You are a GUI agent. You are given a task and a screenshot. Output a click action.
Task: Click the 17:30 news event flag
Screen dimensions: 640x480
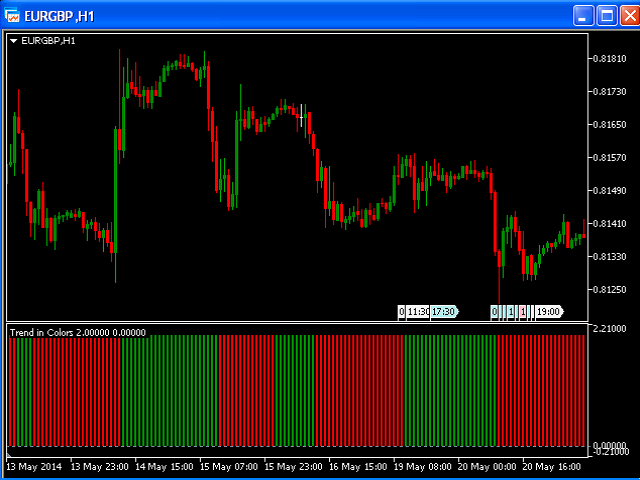point(444,312)
